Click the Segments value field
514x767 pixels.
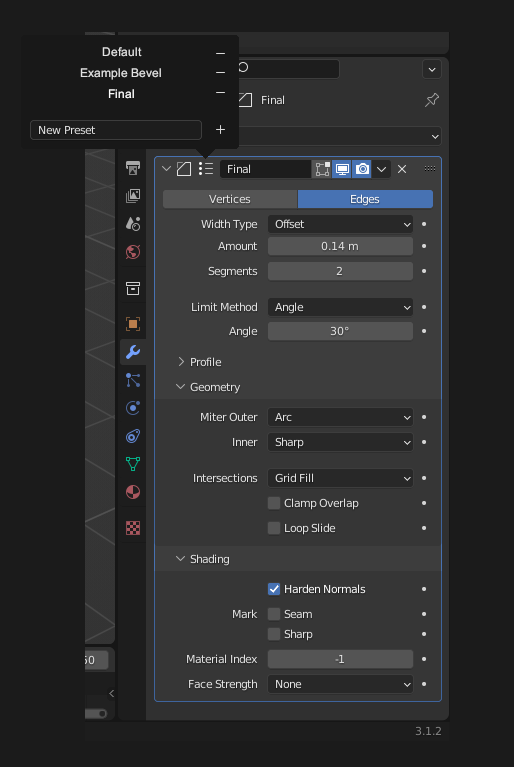coord(340,271)
